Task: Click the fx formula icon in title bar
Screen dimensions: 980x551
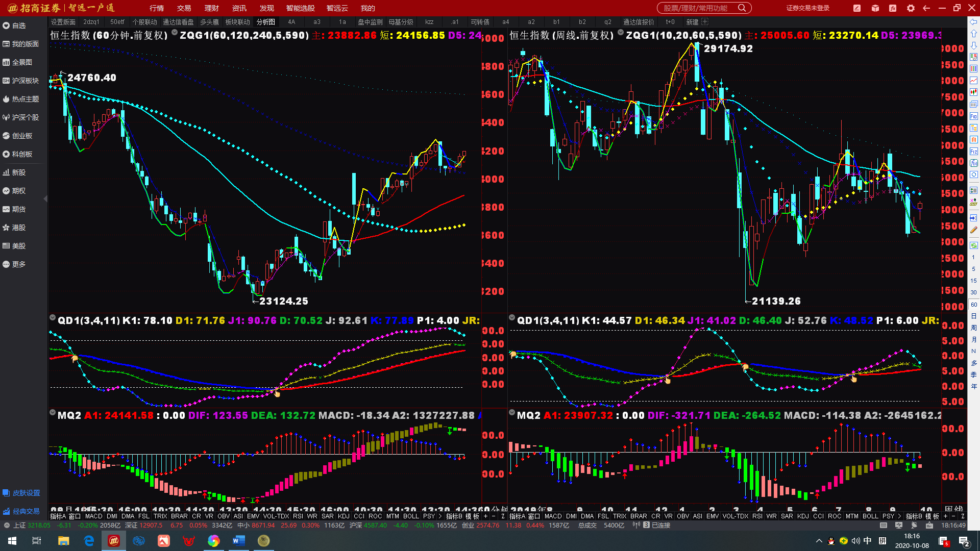Action: [893, 8]
